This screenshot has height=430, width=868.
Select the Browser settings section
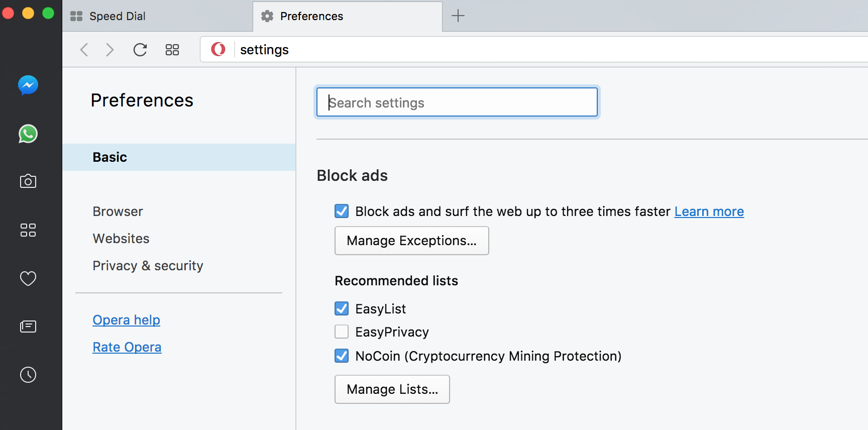point(118,211)
